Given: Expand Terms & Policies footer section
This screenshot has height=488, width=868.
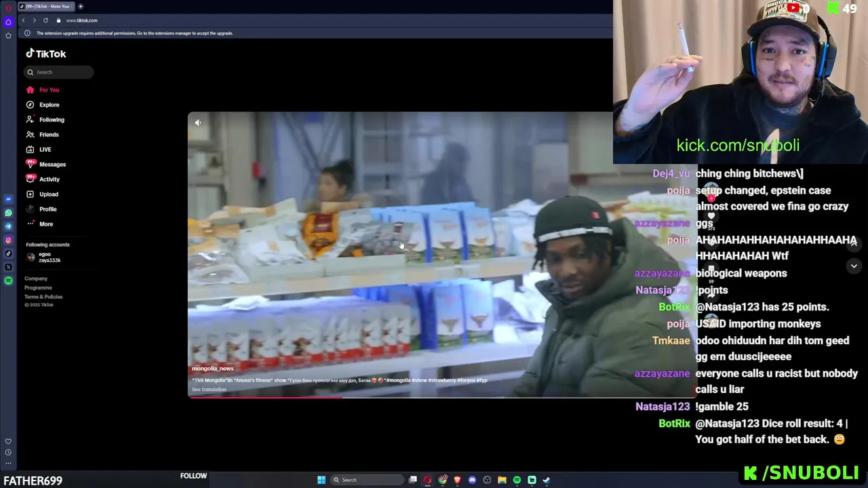Looking at the screenshot, I should point(43,297).
